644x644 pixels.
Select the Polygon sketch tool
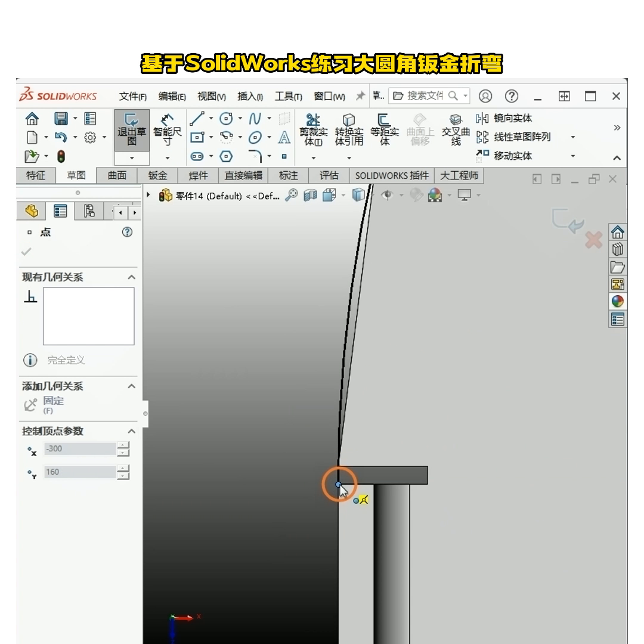pos(226,156)
